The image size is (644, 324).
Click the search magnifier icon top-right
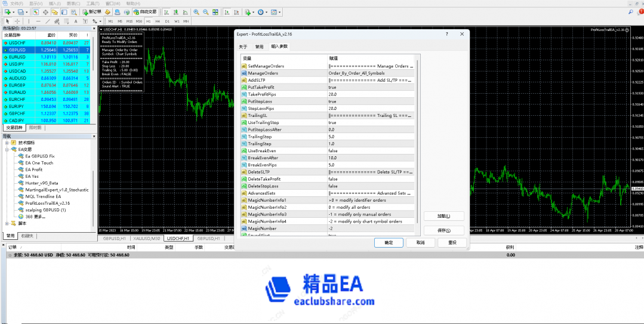coord(630,13)
